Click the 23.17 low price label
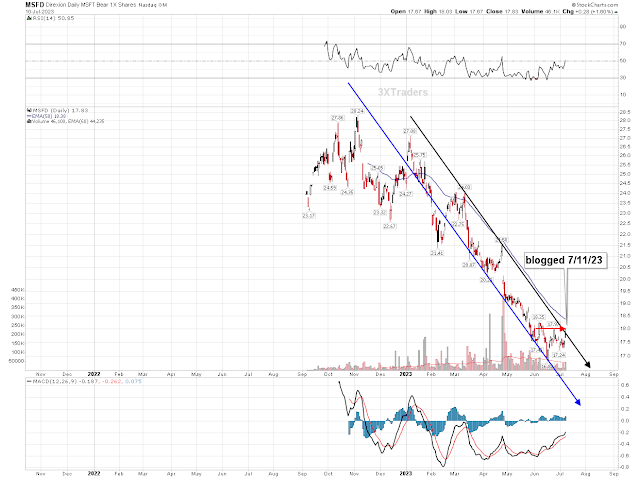Screen dimensions: 639x478 tap(309, 216)
